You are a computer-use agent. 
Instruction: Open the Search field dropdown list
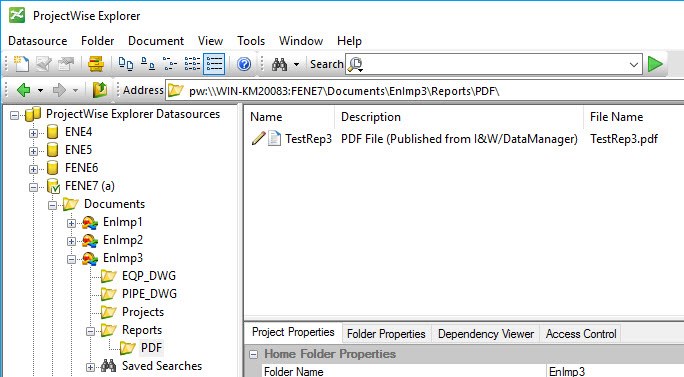633,65
